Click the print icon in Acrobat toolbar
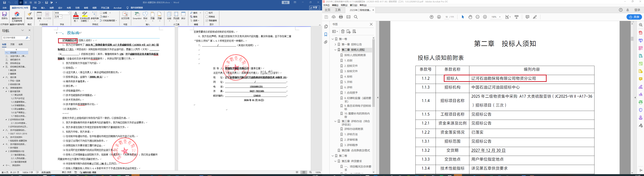This screenshot has height=176, width=644. pyautogui.click(x=341, y=17)
